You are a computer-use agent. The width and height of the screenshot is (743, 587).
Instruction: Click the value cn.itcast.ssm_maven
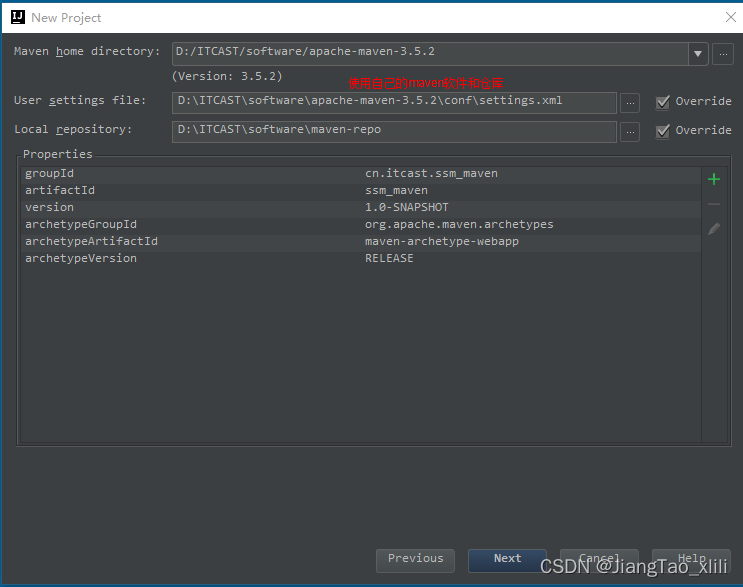[431, 174]
